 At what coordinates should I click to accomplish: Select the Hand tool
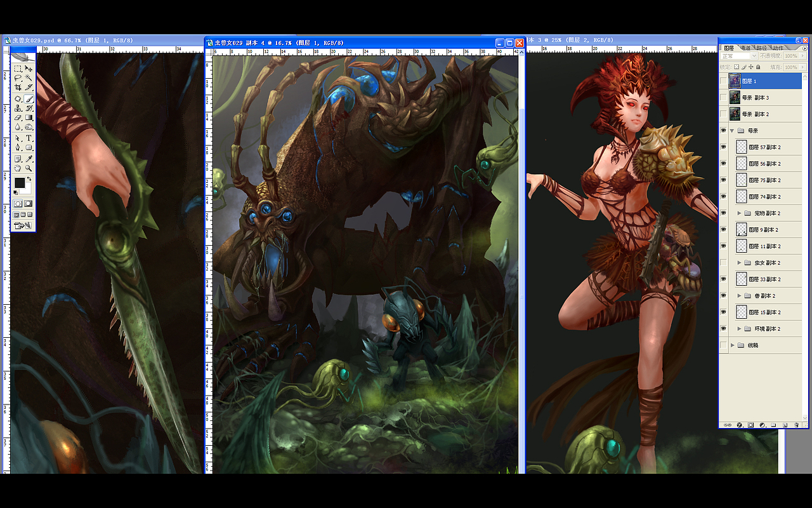point(18,168)
